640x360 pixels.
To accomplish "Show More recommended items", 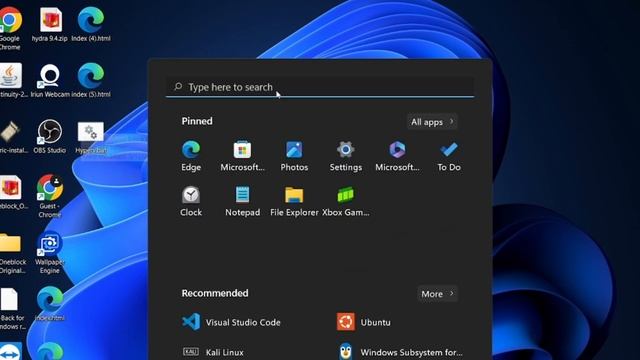I will coord(437,294).
